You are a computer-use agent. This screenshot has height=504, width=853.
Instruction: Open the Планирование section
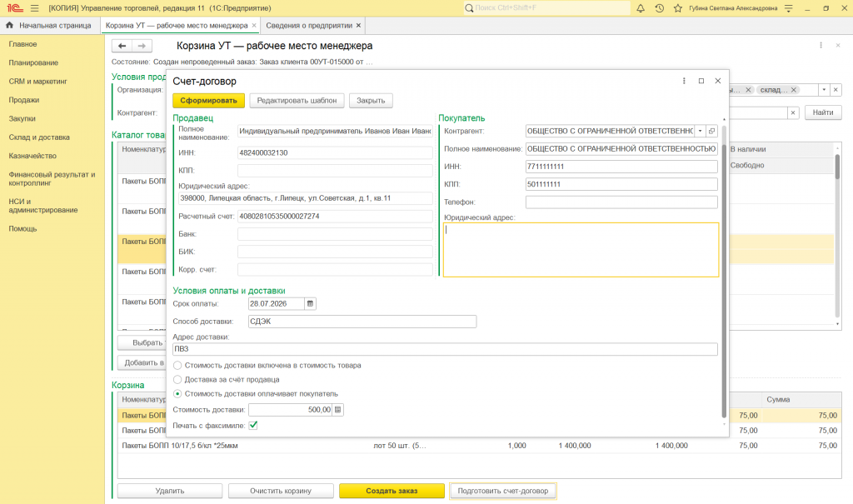pos(33,62)
